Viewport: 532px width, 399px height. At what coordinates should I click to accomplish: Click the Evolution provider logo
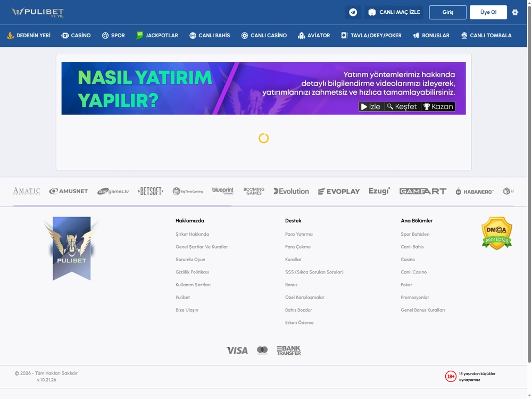point(291,192)
